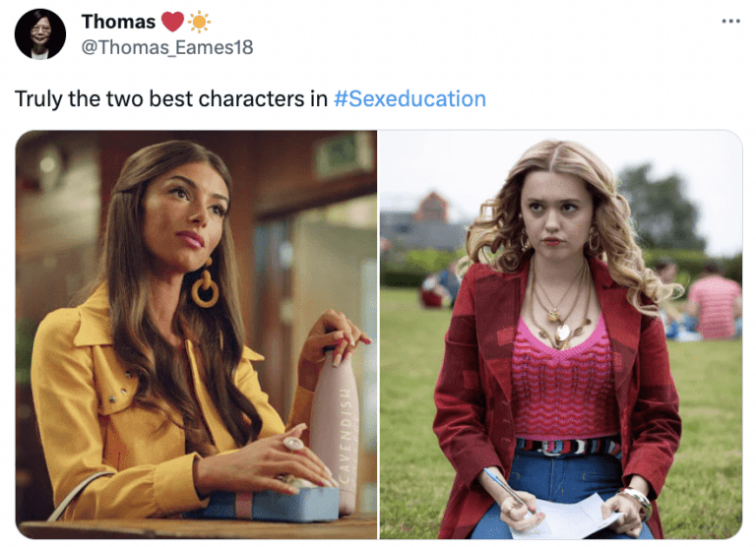Click the striped belt in right photo
Screen dimensions: 756x547
tap(568, 447)
